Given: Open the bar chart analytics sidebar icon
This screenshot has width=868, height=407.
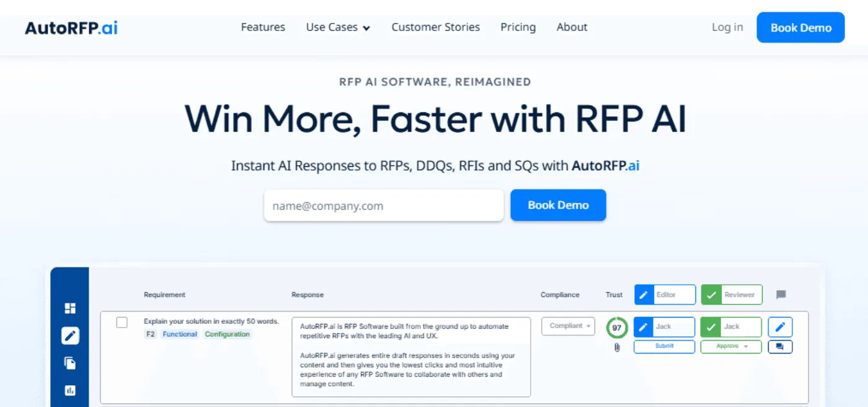Looking at the screenshot, I should tap(70, 390).
